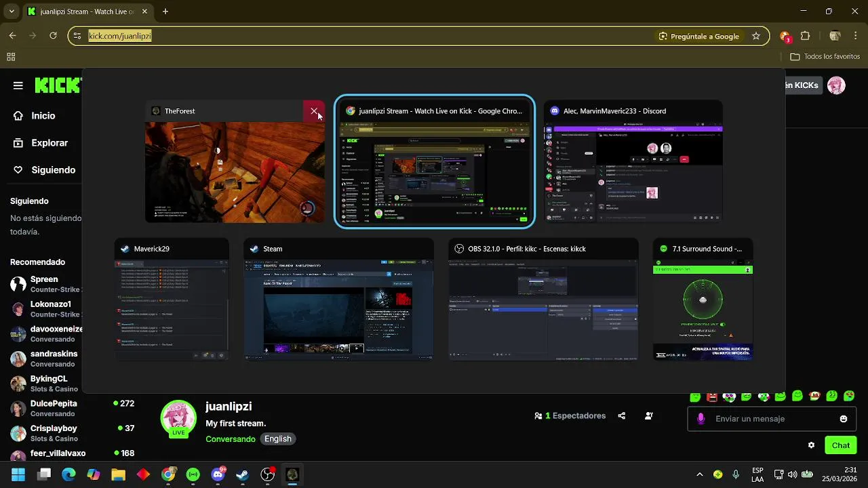
Task: Open Discord from taskbar
Action: pos(218,474)
